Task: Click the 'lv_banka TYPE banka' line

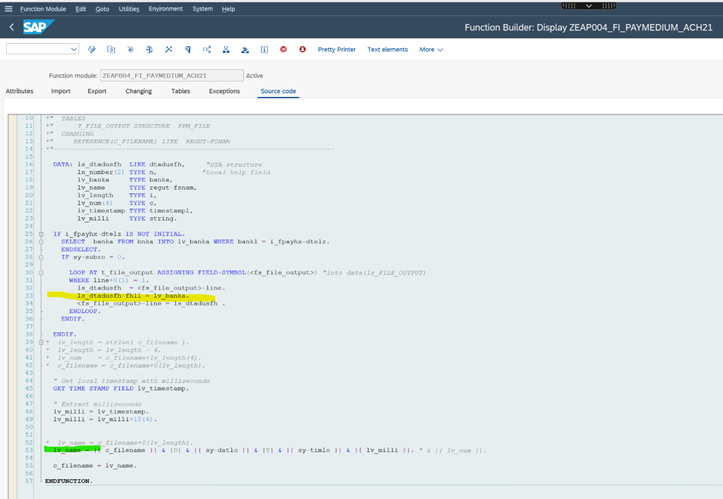Action: pos(124,180)
